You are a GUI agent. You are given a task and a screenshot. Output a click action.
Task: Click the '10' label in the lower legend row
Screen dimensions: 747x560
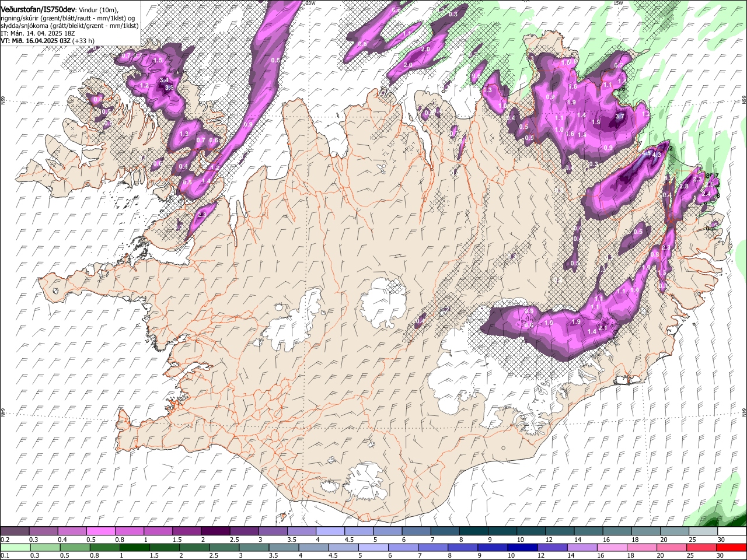click(511, 555)
